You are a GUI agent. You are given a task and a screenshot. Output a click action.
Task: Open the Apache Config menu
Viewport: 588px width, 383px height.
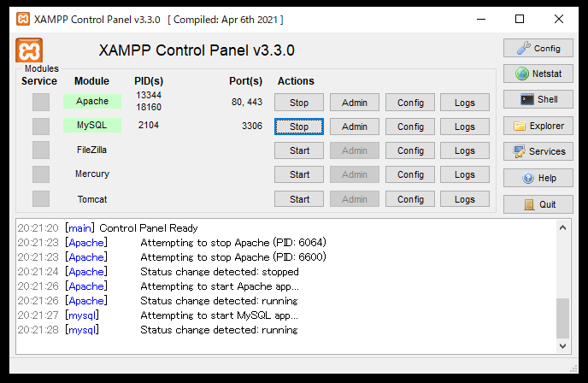(410, 103)
